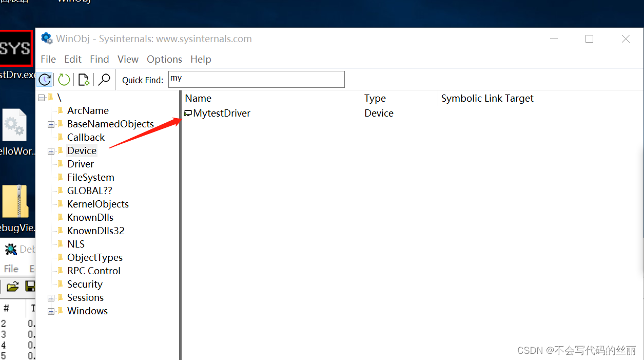Maximize the WinObj window

tap(589, 39)
